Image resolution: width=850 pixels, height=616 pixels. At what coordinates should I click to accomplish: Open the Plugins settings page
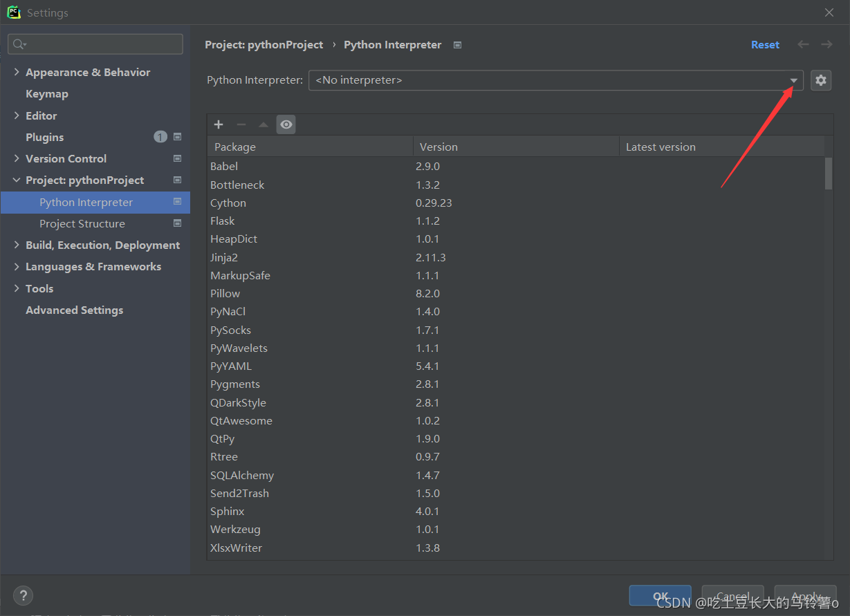[x=44, y=137]
